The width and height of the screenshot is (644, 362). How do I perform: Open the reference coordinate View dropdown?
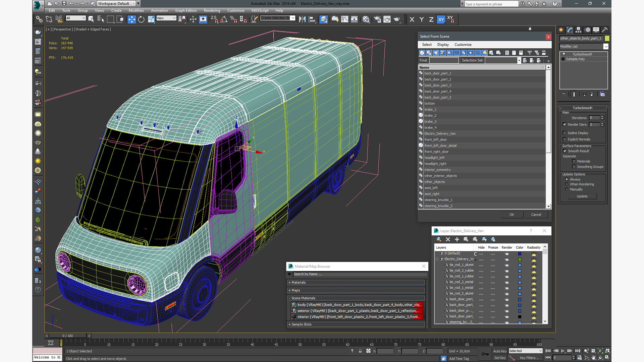(x=166, y=18)
